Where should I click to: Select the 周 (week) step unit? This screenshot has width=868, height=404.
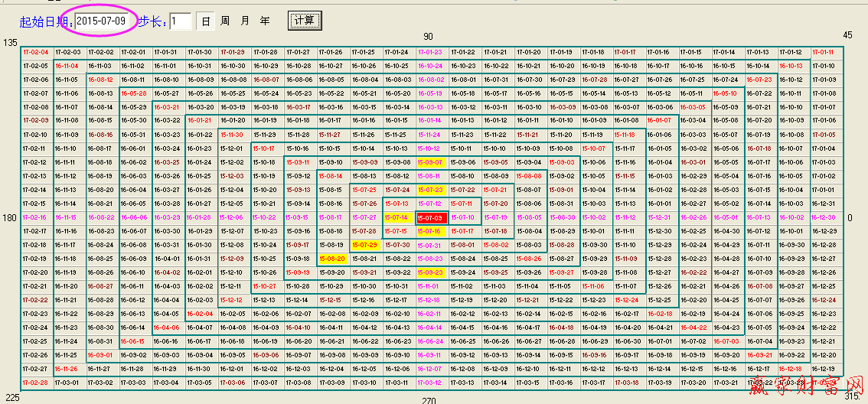pyautogui.click(x=225, y=21)
